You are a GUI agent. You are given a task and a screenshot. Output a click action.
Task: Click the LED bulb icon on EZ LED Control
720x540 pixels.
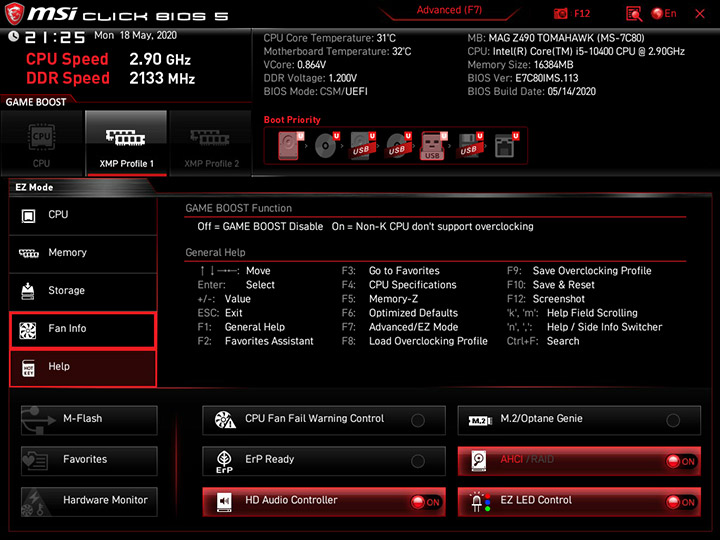tap(480, 502)
